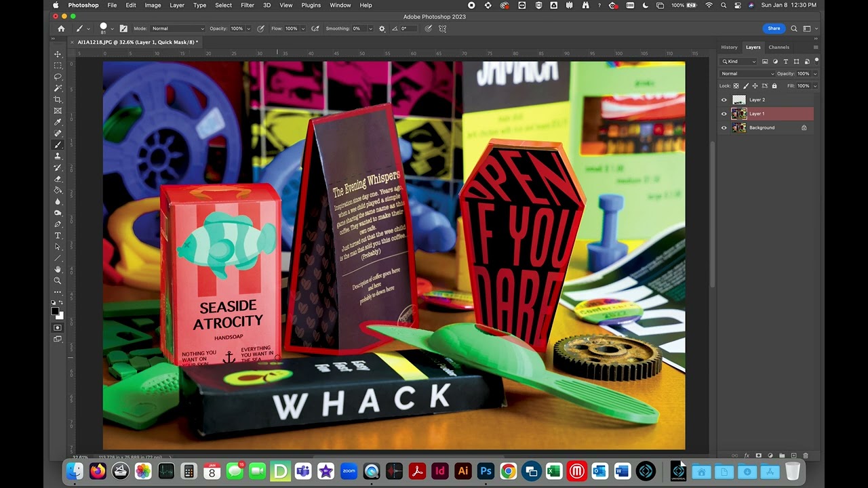Select the Frame tool
The height and width of the screenshot is (488, 868).
click(58, 110)
